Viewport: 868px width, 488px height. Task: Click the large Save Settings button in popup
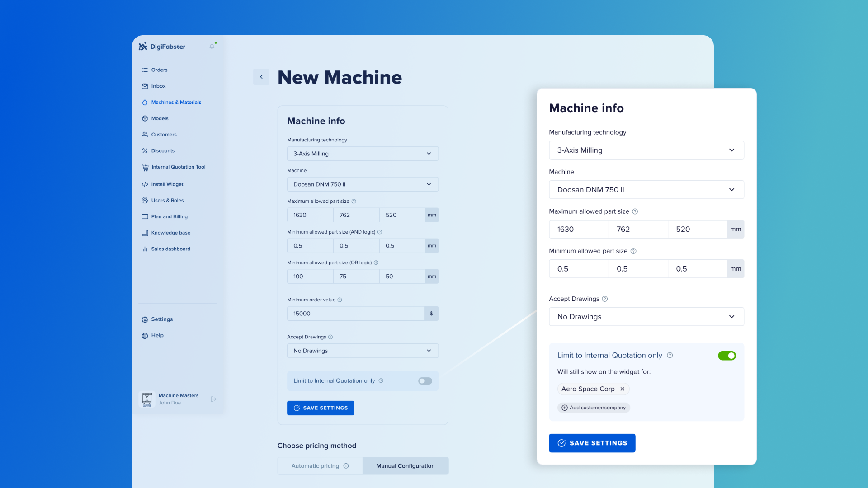(x=592, y=443)
